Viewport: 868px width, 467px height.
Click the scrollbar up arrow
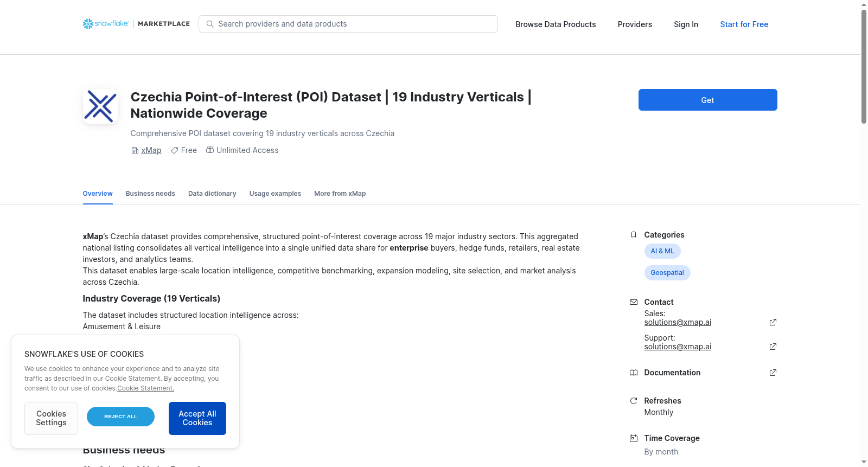pyautogui.click(x=864, y=4)
